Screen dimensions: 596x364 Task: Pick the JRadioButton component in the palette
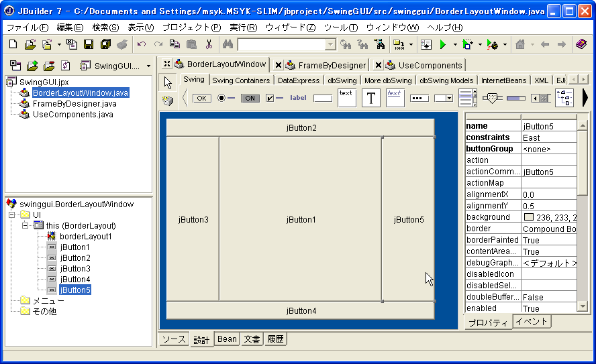226,98
